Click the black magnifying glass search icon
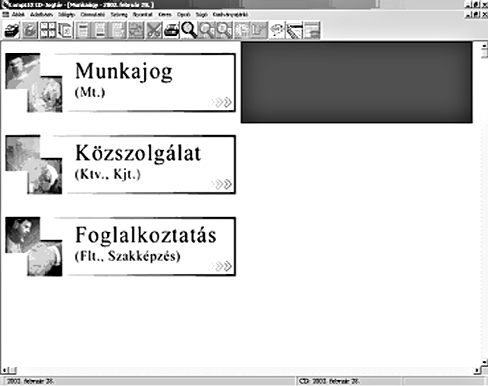488x386 pixels. 189,30
